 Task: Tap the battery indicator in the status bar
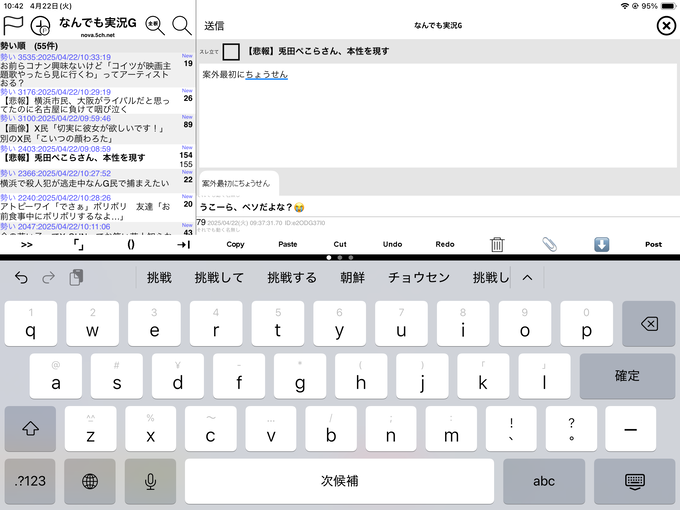tap(668, 6)
